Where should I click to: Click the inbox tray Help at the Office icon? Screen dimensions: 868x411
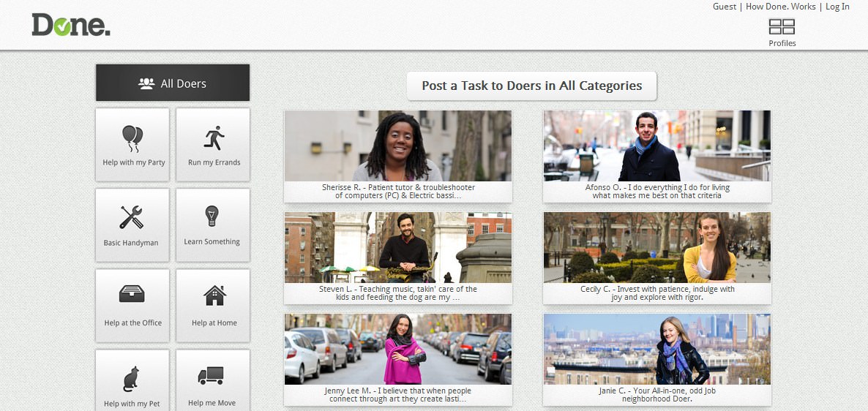pyautogui.click(x=132, y=294)
